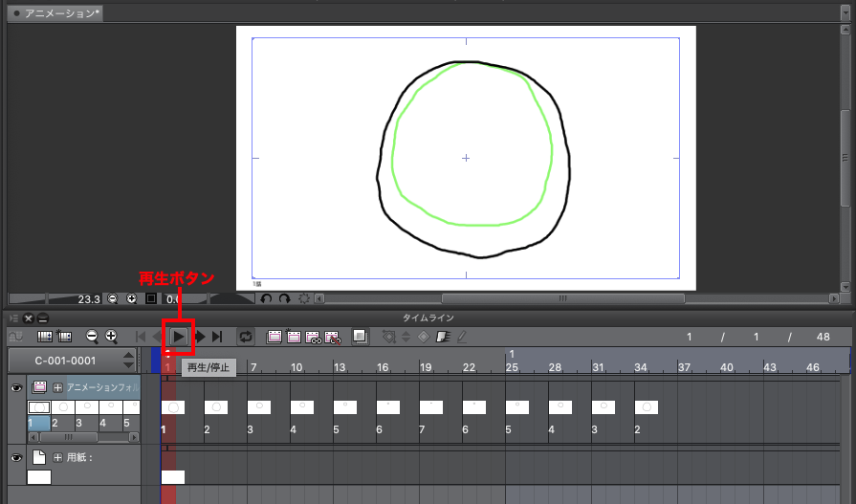Jump to the last frame
Screen dimensions: 856x504
pyautogui.click(x=217, y=337)
